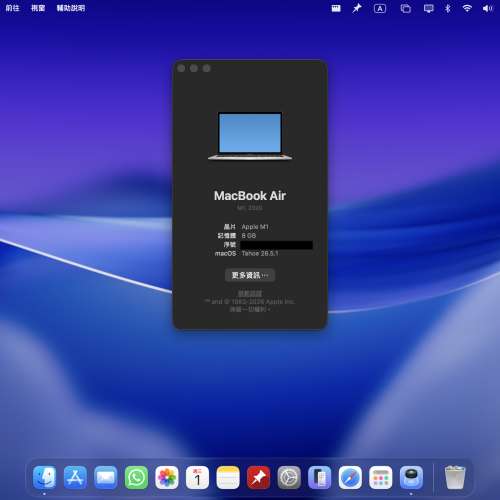Viewport: 500px width, 500px height.
Task: Open WhatsApp from the Dock
Action: [x=136, y=477]
